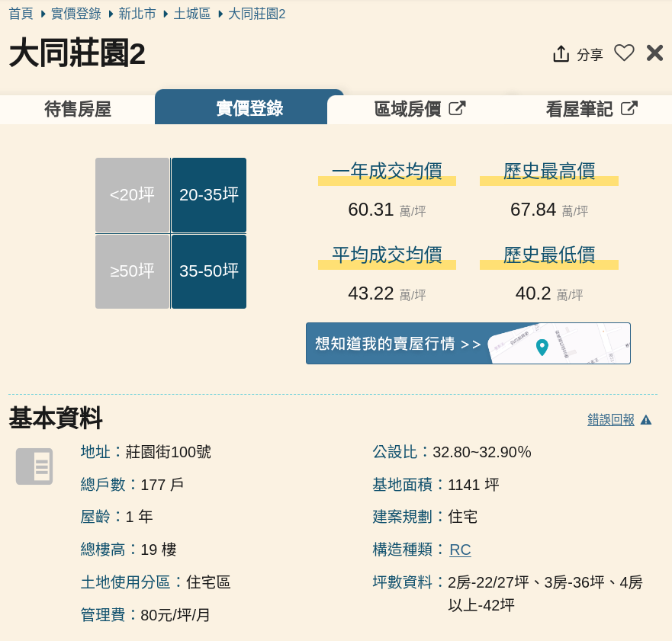The image size is (672, 641).
Task: Toggle the 20-35坪 size filter
Action: (209, 195)
